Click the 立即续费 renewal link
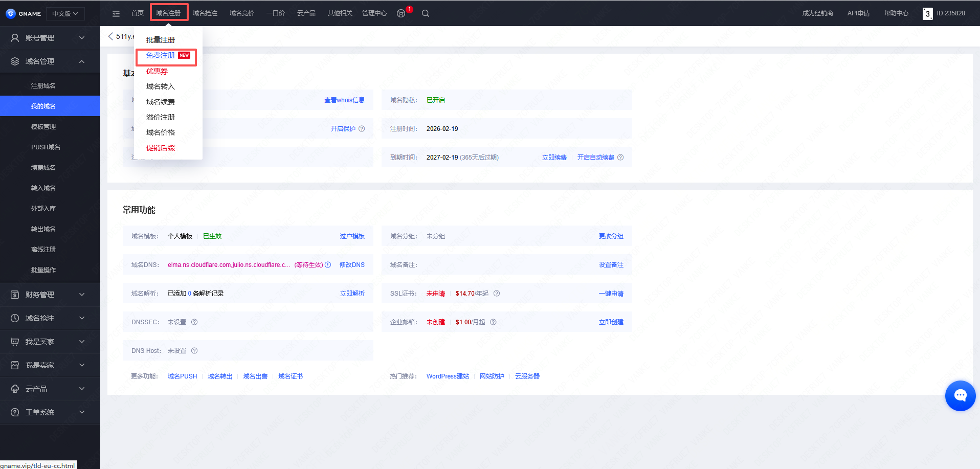 point(554,158)
